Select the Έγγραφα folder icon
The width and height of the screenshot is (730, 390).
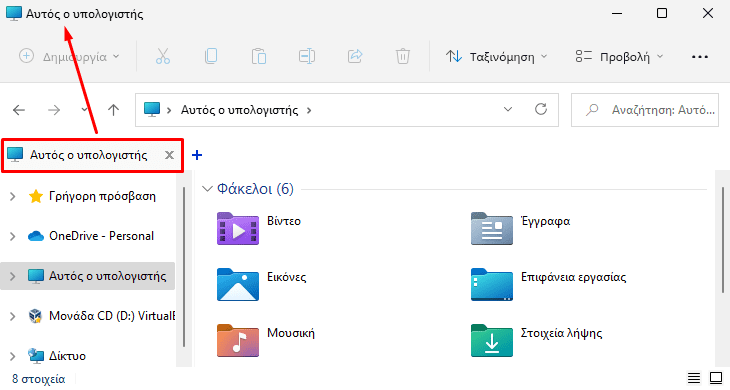click(x=492, y=229)
